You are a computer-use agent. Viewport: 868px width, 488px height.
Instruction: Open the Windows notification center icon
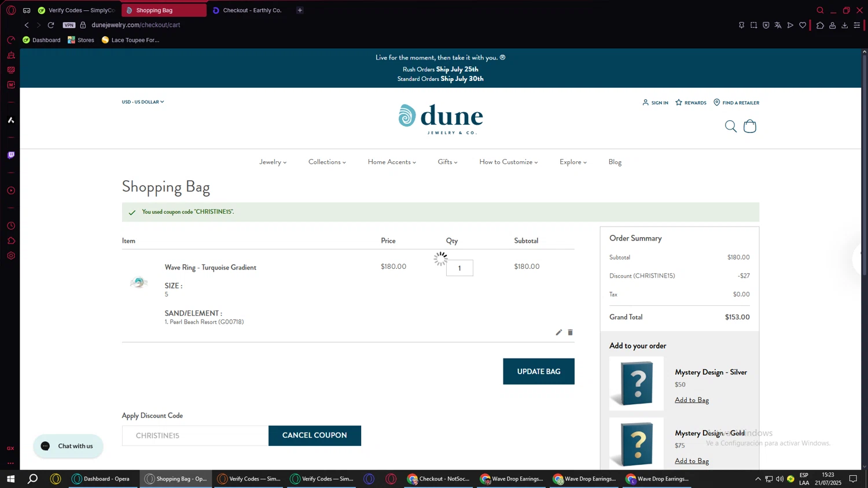tap(853, 479)
